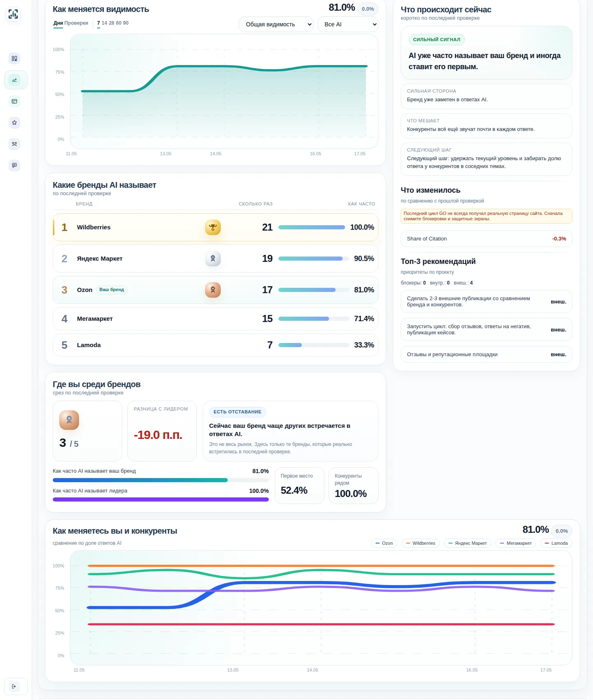Click the КАК ЧАСТО column header
Viewport: 593px width, 700px height.
coord(362,204)
